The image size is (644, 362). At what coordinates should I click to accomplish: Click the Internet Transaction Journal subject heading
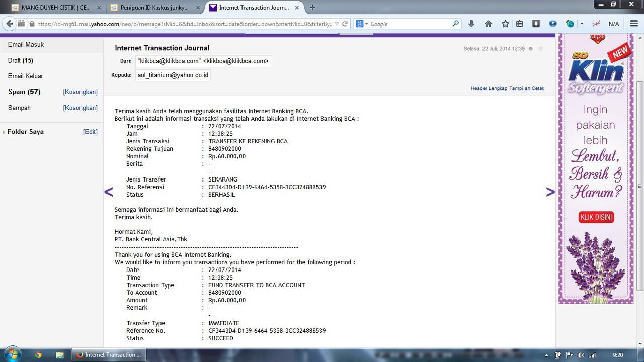coord(162,48)
